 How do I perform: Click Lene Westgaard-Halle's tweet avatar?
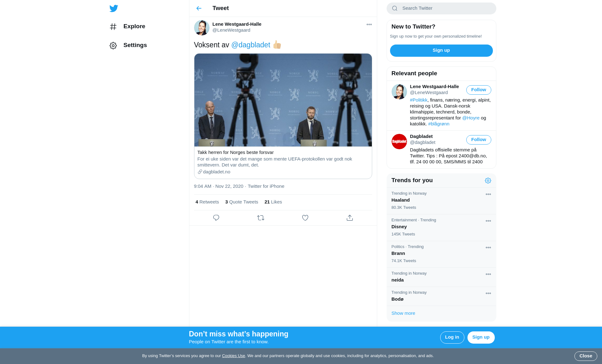pos(202,28)
